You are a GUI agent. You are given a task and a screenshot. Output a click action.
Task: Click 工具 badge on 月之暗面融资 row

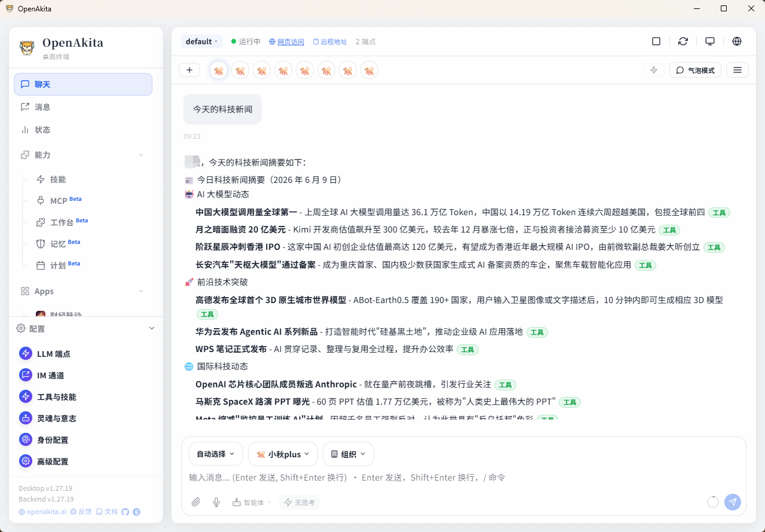click(669, 230)
